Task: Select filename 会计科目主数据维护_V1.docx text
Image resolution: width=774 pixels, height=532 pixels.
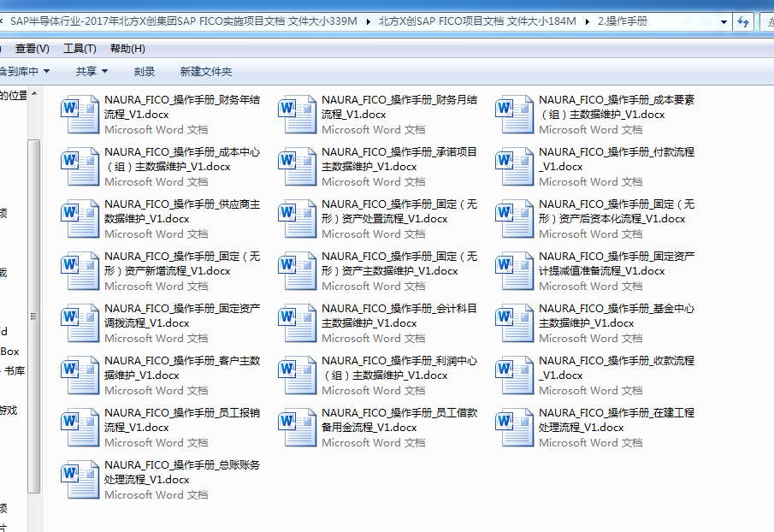Action: [399, 316]
